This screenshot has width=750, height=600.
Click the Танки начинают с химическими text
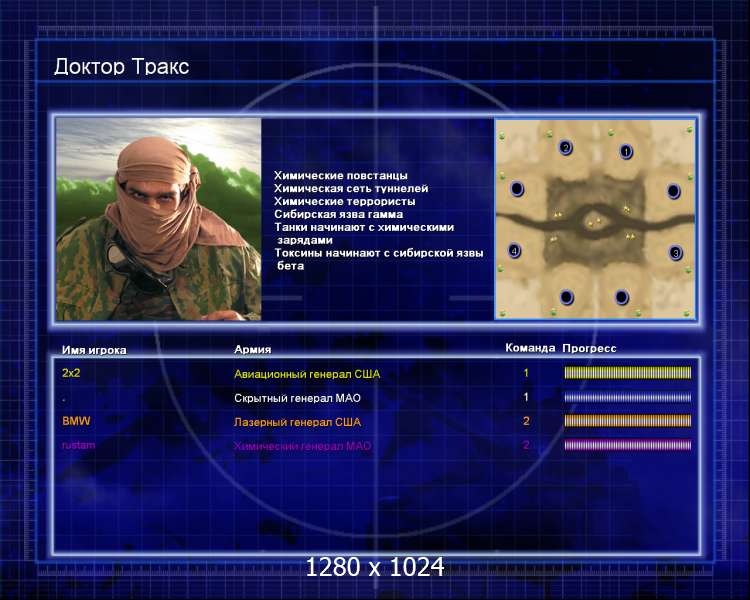(x=364, y=227)
